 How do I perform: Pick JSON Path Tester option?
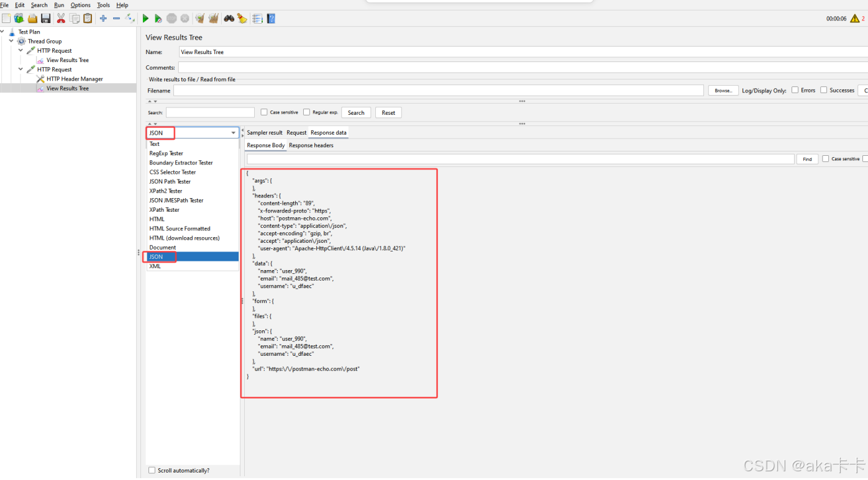(193, 181)
